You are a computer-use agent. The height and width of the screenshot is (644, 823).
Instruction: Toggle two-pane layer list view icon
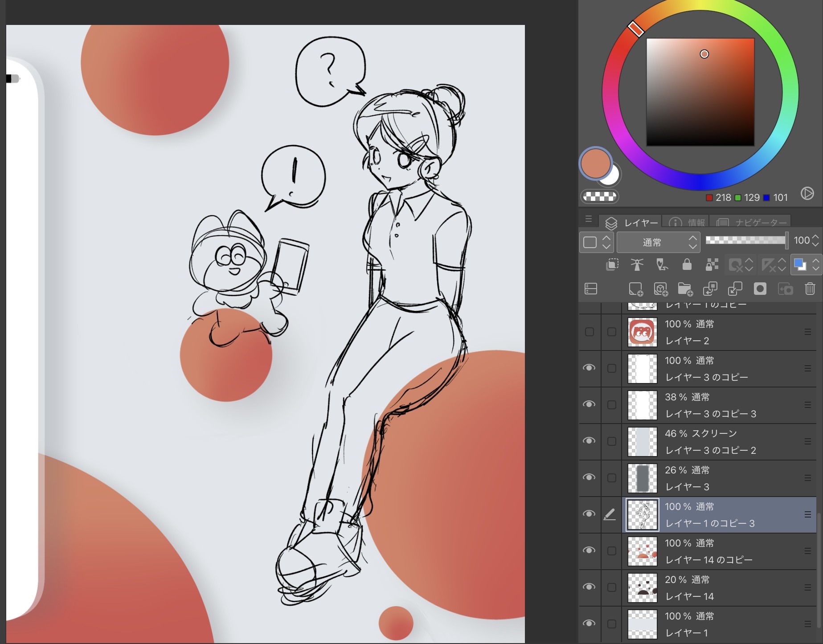pyautogui.click(x=590, y=289)
